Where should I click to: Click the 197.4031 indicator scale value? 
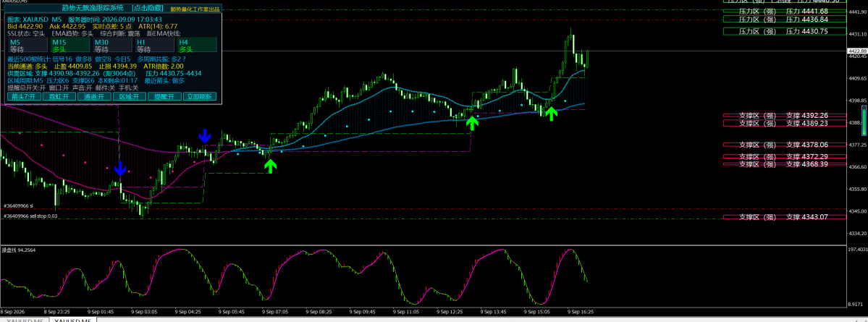coord(857,250)
